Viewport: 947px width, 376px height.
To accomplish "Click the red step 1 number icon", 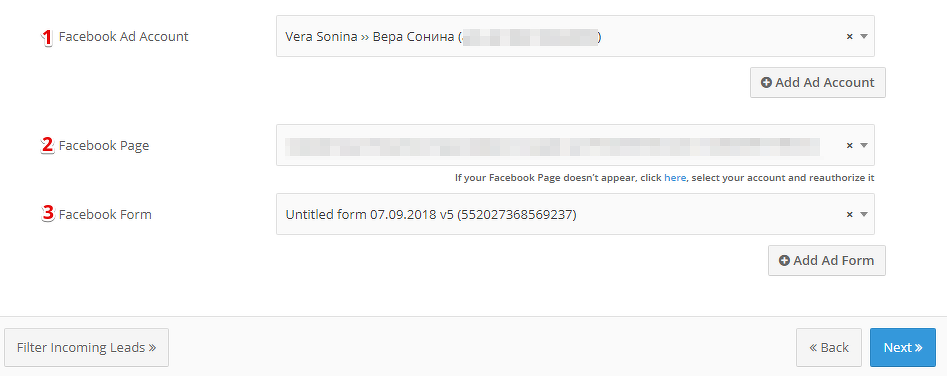I will coord(47,37).
